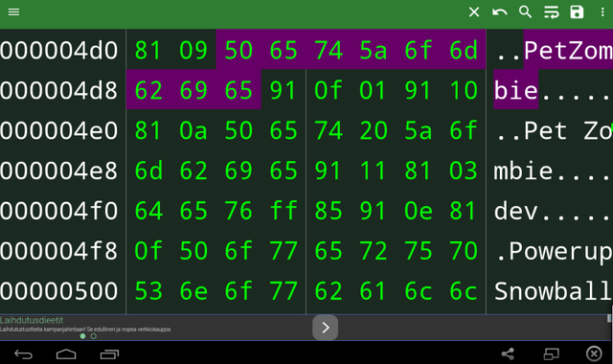Select hex byte 53 in row 00000500
613x364 pixels.
pyautogui.click(x=148, y=291)
